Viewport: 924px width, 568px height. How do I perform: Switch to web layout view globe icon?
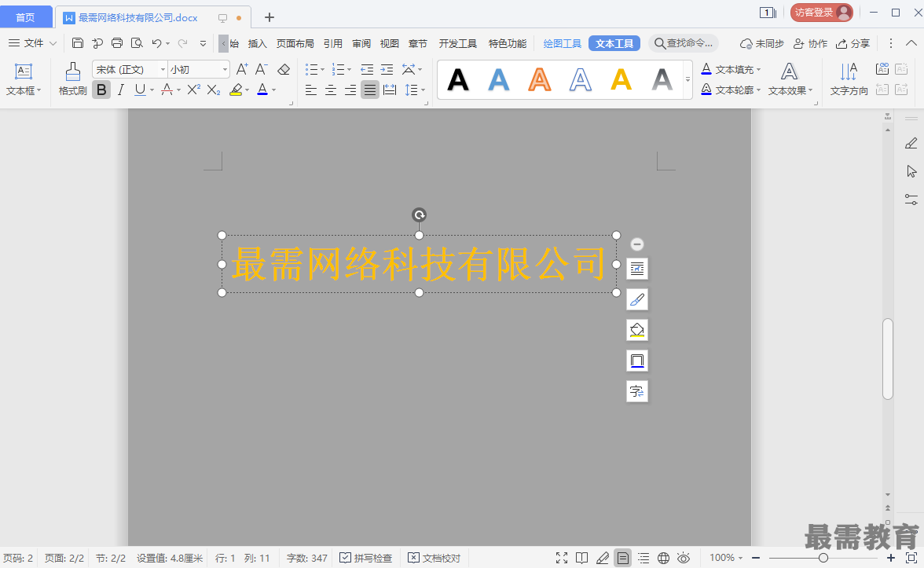pyautogui.click(x=663, y=558)
